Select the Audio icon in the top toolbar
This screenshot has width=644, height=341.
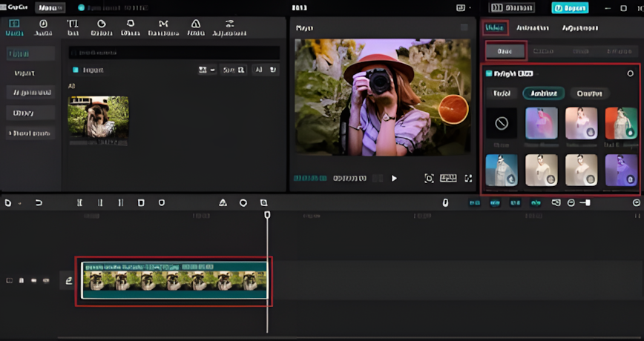43,27
